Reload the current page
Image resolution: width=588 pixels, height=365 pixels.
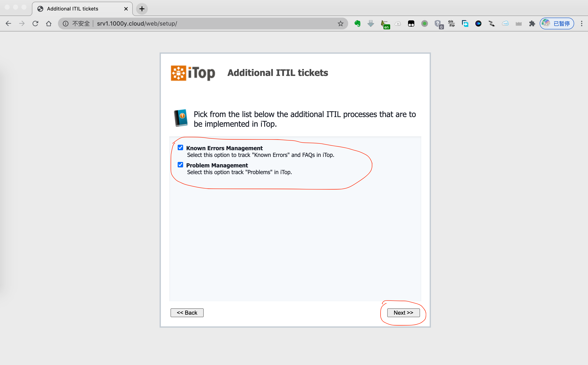tap(35, 23)
